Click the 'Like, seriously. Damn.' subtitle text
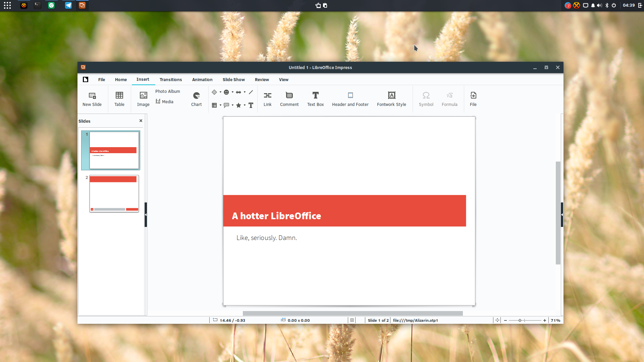The width and height of the screenshot is (644, 362). pos(267,238)
